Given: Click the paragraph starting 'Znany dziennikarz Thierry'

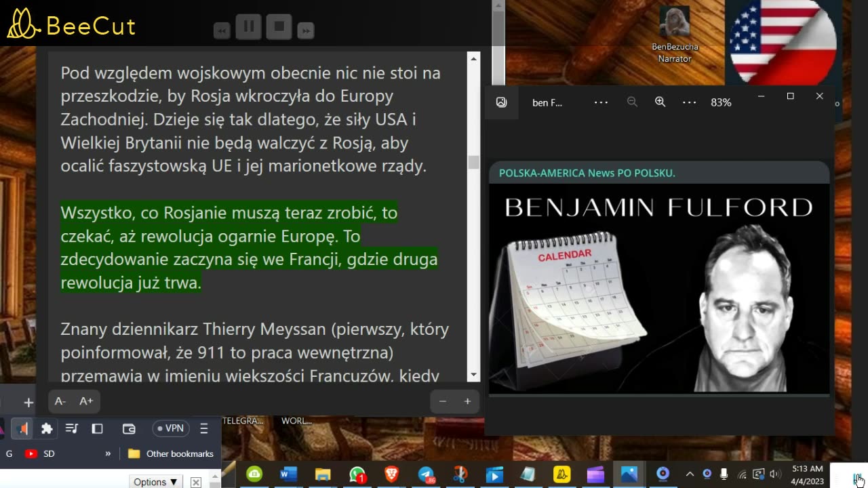Looking at the screenshot, I should (x=254, y=352).
